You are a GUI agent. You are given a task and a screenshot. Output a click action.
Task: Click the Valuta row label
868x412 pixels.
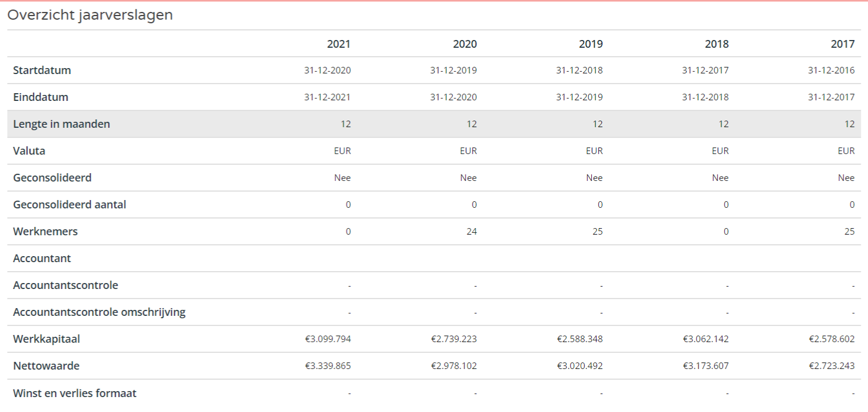(29, 151)
